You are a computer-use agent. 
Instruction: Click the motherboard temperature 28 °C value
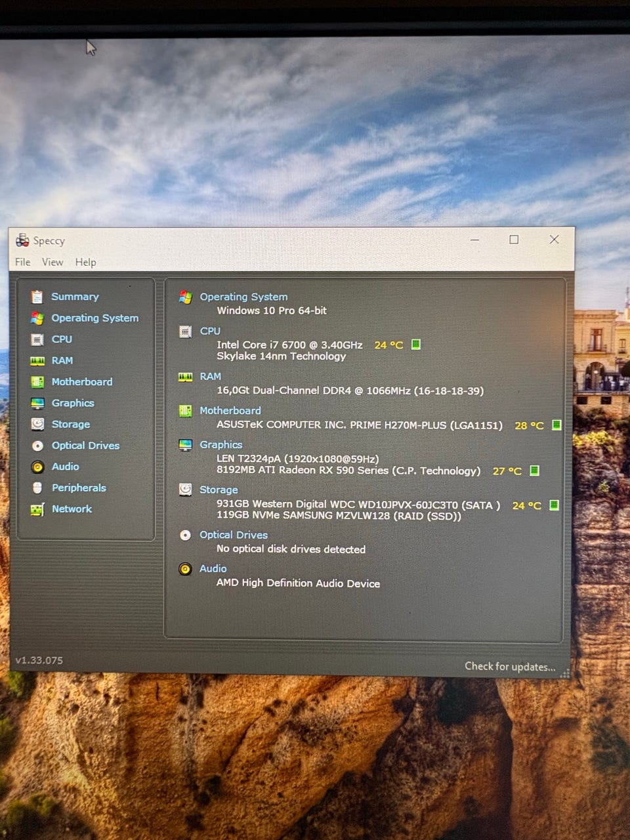click(x=530, y=425)
